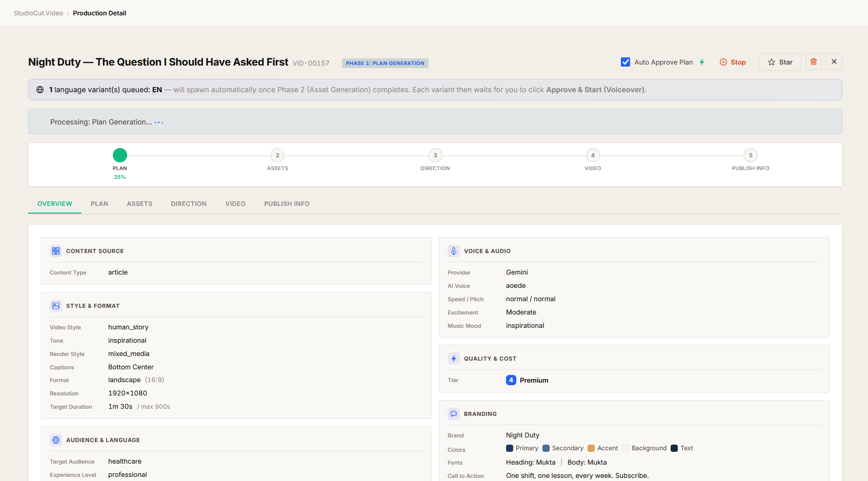The image size is (868, 481).
Task: Toggle the Auto Approve Plan checkbox
Action: click(x=625, y=62)
